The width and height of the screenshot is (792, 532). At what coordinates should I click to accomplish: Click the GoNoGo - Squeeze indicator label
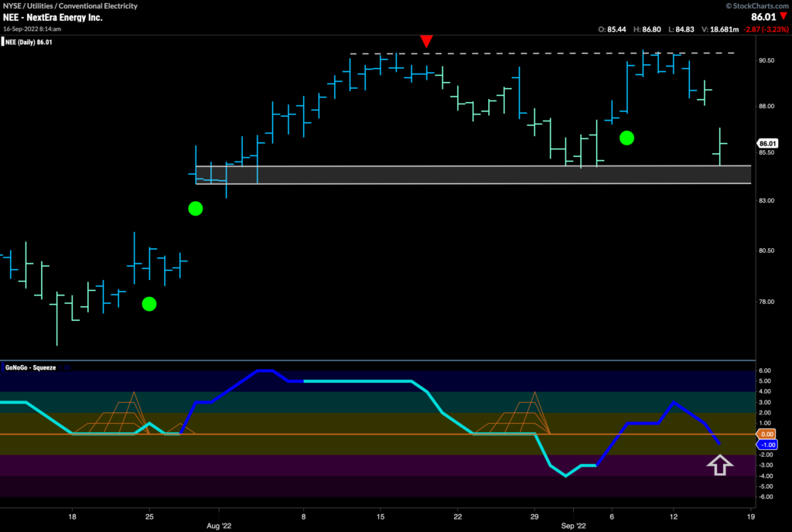coord(32,367)
